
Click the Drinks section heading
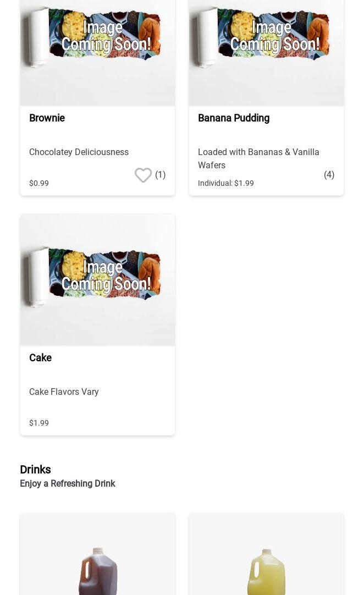pyautogui.click(x=35, y=470)
